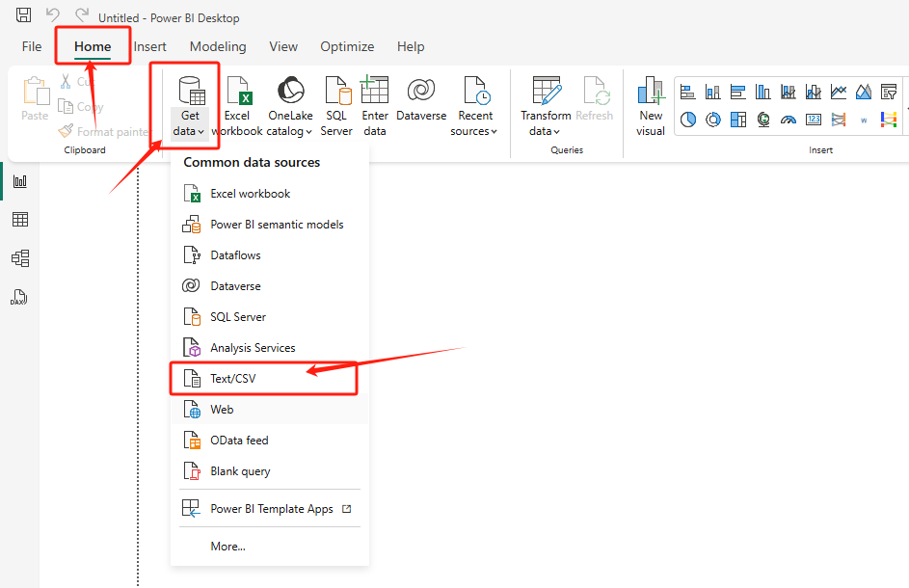Open the Modeling ribbon tab

[x=218, y=46]
